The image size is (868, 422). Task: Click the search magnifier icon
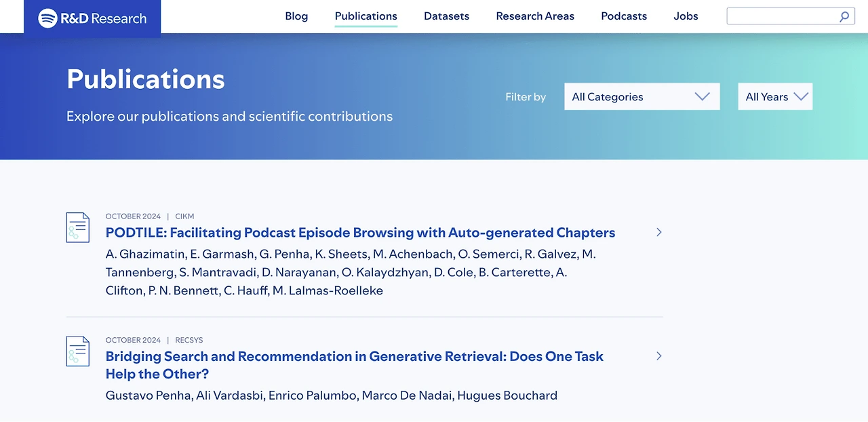[844, 16]
